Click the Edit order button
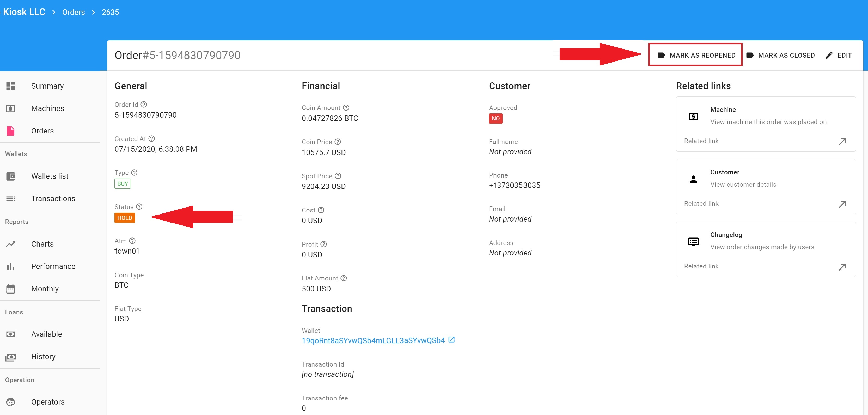868x415 pixels. tap(839, 55)
